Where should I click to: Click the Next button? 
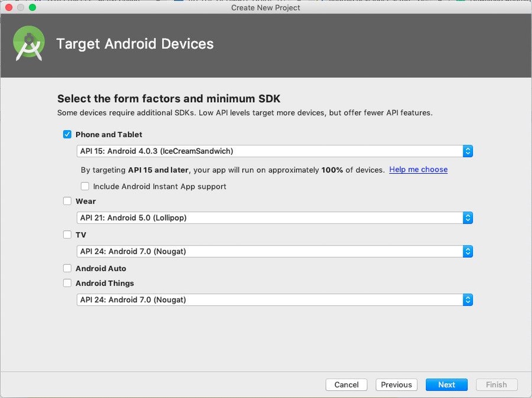pyautogui.click(x=446, y=384)
